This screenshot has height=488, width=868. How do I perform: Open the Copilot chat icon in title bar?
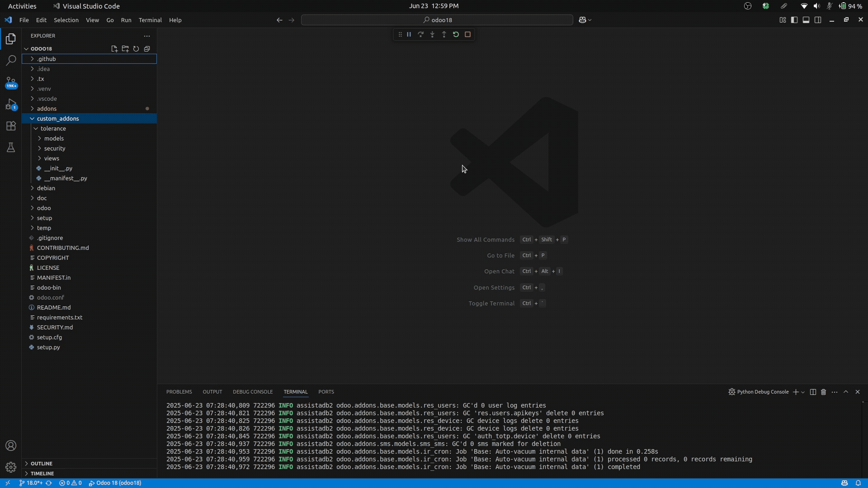(582, 20)
